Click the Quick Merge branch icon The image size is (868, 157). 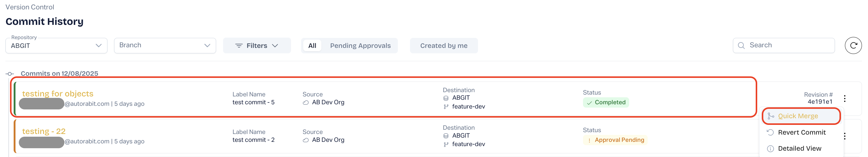pos(771,116)
